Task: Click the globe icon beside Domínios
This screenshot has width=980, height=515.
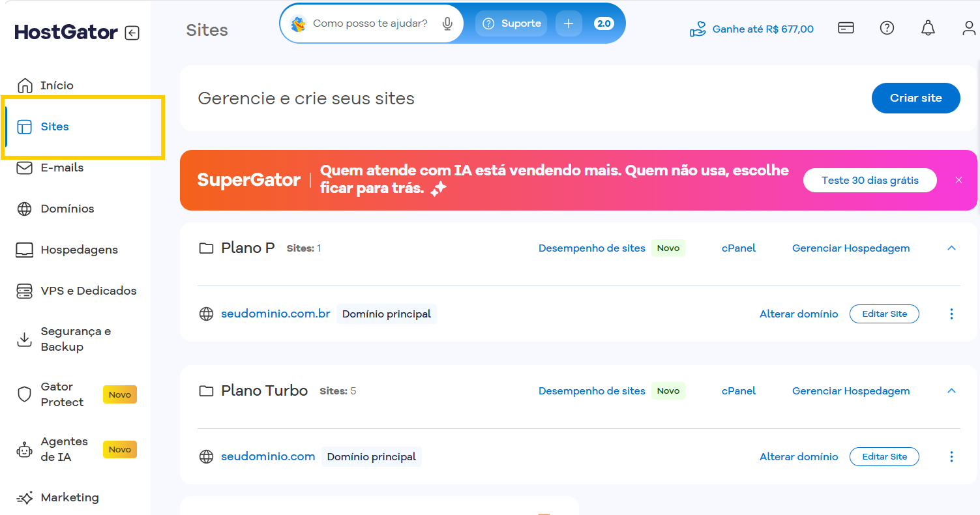Action: (x=25, y=209)
